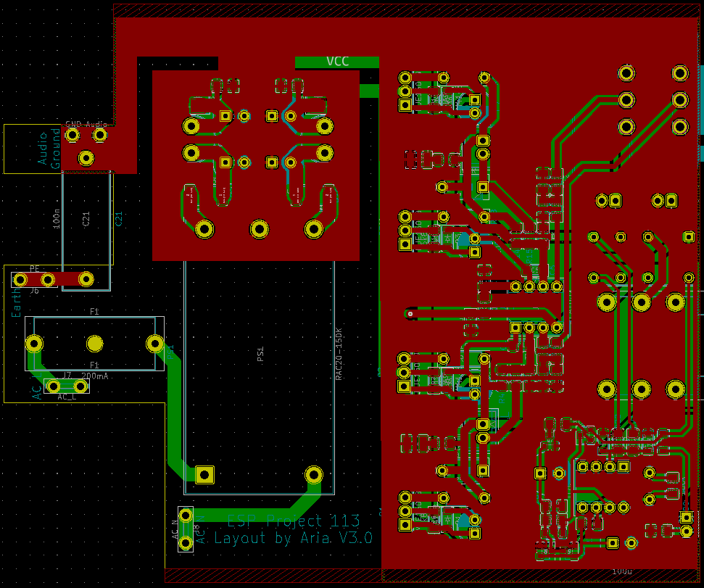Click the J6 reference designator
704x588 pixels.
coord(34,291)
